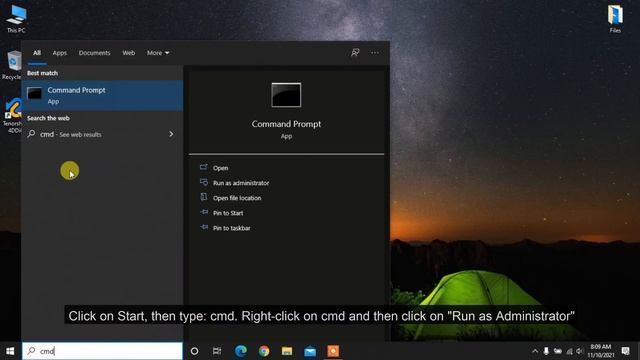Open the Command Prompt best match result
Screen dimensions: 640x360
102,95
